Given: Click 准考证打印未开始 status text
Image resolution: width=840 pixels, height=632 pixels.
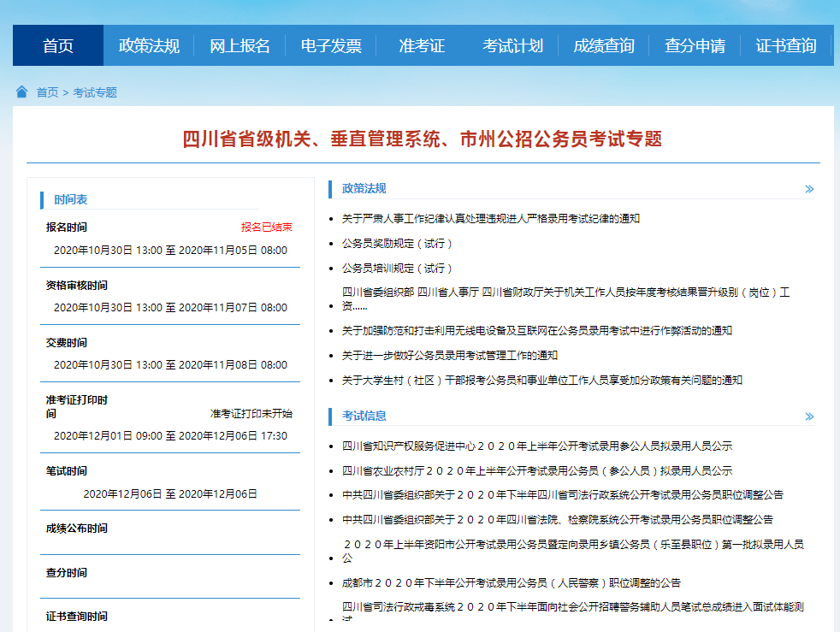Looking at the screenshot, I should pos(251,413).
